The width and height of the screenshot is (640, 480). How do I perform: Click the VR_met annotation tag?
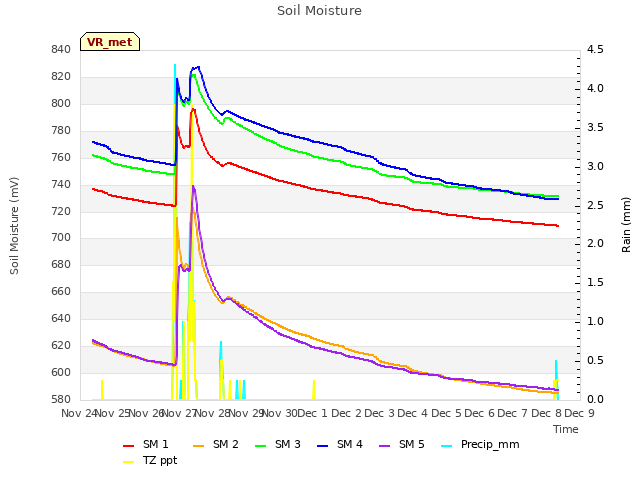[x=110, y=42]
